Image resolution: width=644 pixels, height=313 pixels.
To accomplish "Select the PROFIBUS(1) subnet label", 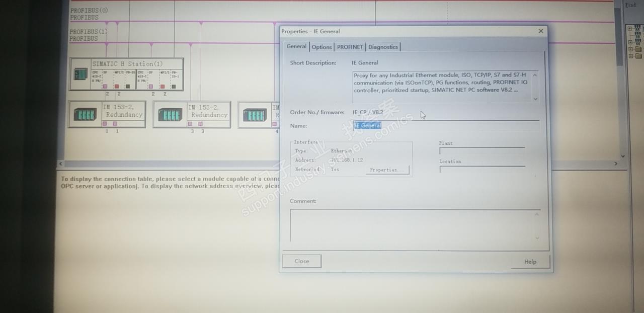I will tap(89, 32).
